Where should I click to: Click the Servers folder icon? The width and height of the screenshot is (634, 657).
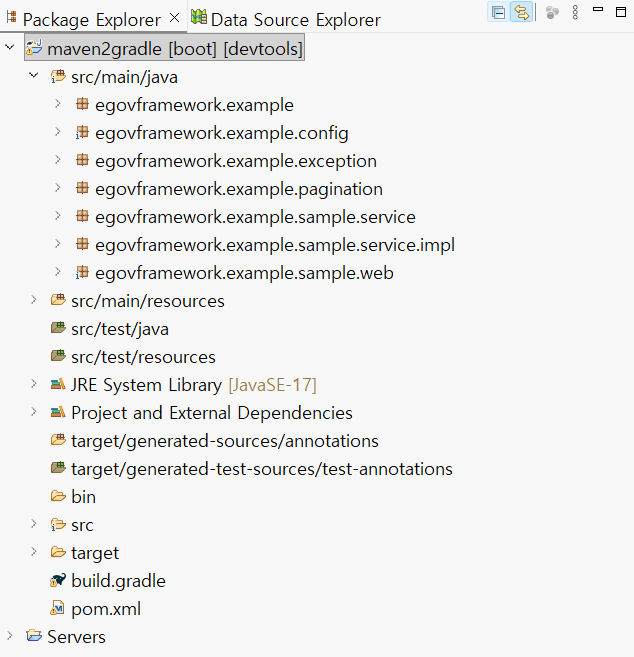point(34,637)
